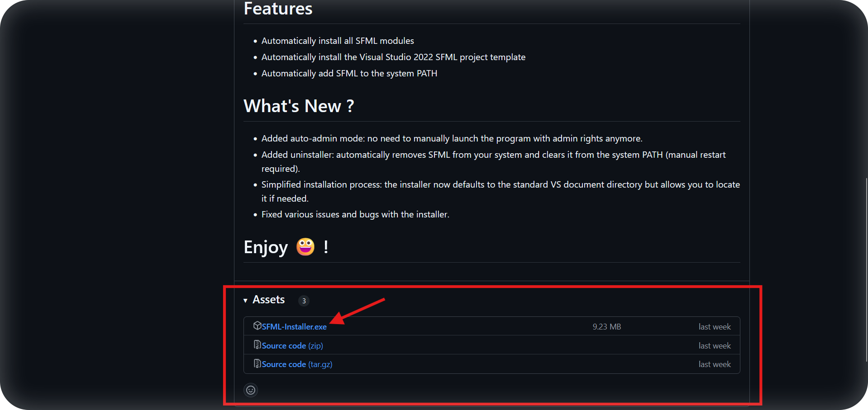Click the 'Added uninstaller' bullet
The image size is (868, 410).
493,161
